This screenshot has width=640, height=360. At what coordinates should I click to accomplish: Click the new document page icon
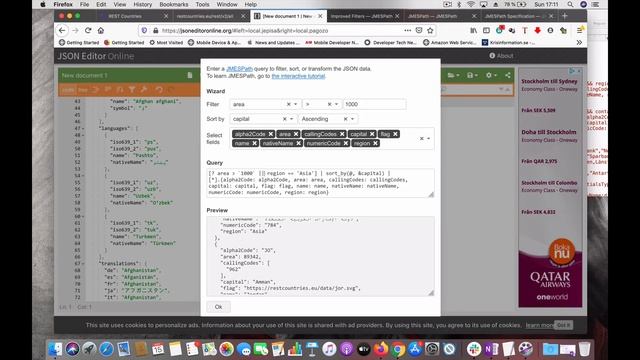tap(190, 76)
